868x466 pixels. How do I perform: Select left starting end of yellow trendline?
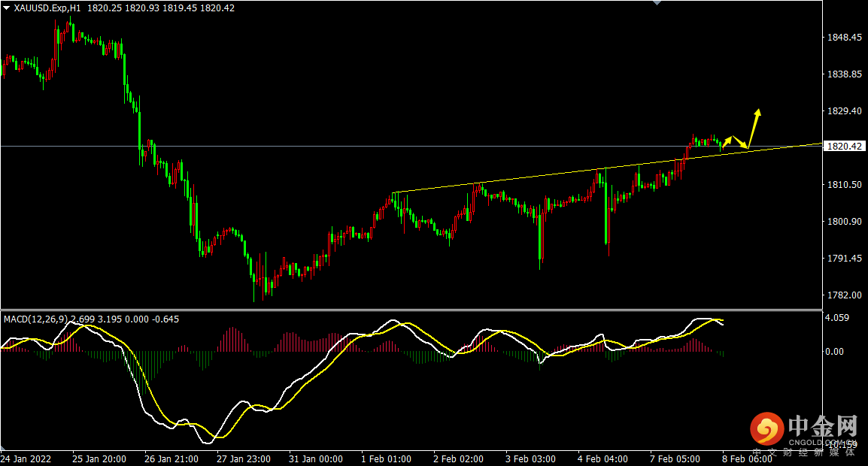point(393,193)
